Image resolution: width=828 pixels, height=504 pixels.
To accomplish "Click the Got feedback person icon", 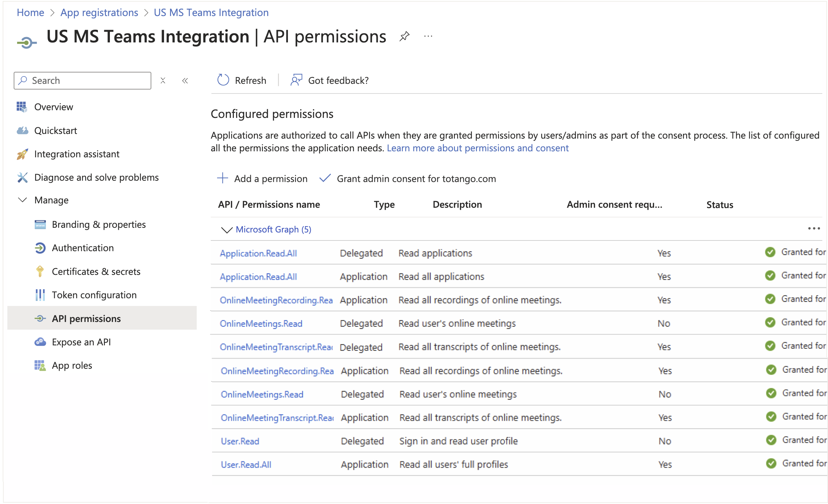I will (296, 80).
